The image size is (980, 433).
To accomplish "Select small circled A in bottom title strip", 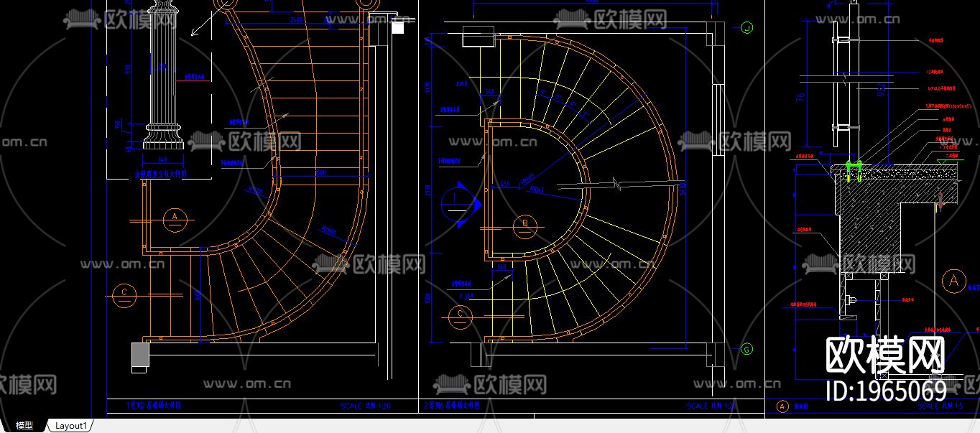I will [782, 406].
